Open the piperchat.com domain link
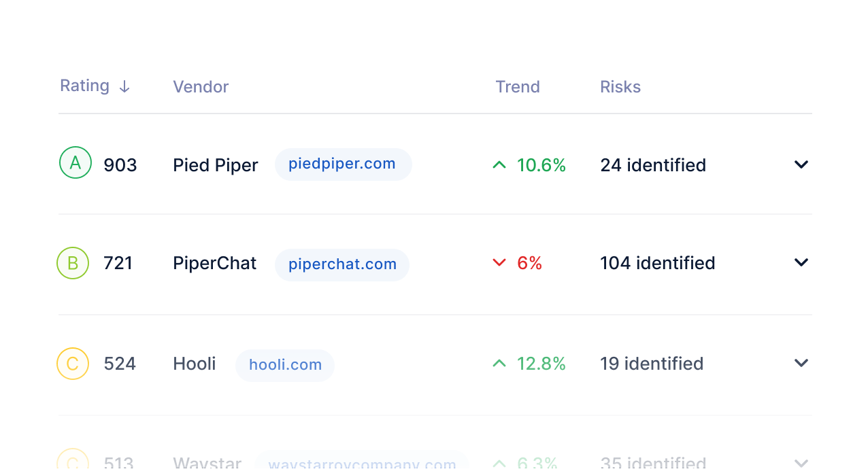Screen dimensions: 868x469 pyautogui.click(x=342, y=265)
